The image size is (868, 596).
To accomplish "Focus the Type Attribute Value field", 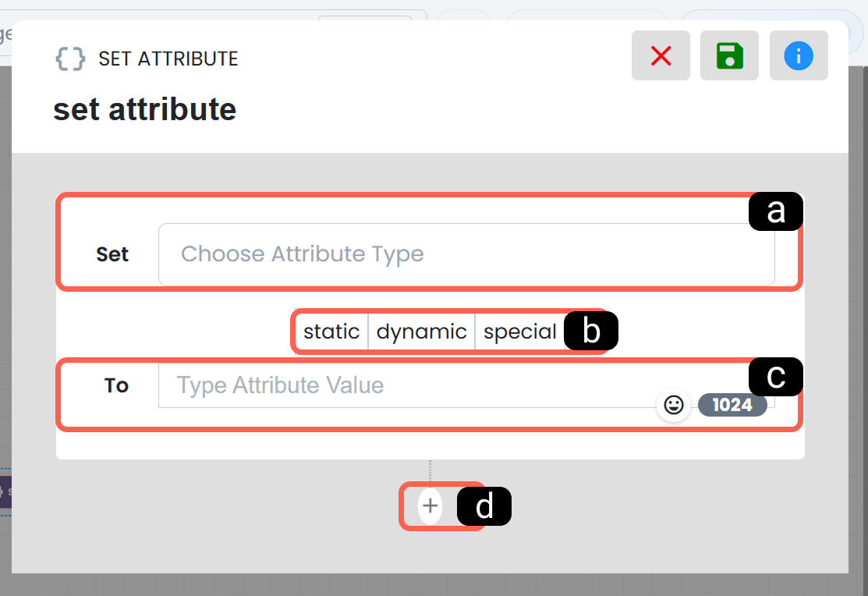I will point(466,385).
